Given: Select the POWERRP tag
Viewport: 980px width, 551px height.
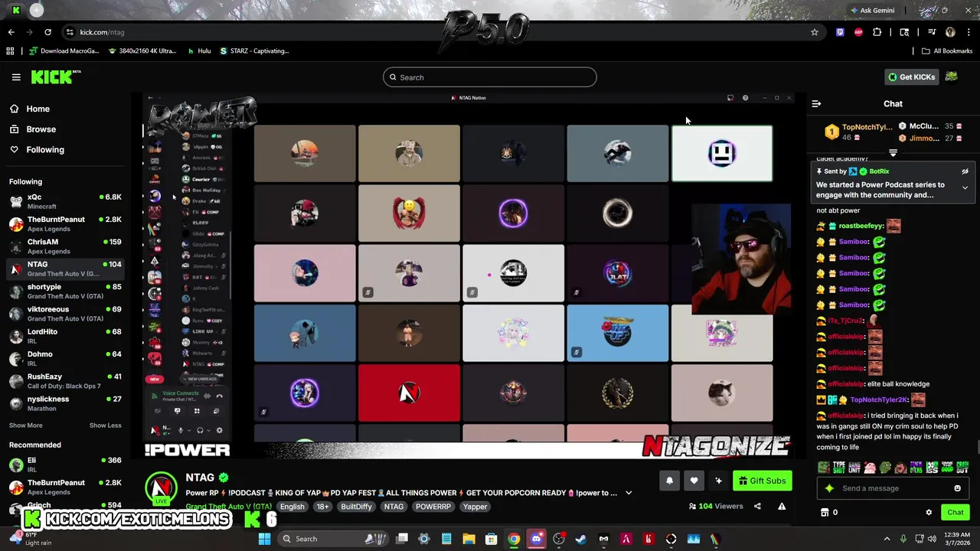Looking at the screenshot, I should coord(433,507).
